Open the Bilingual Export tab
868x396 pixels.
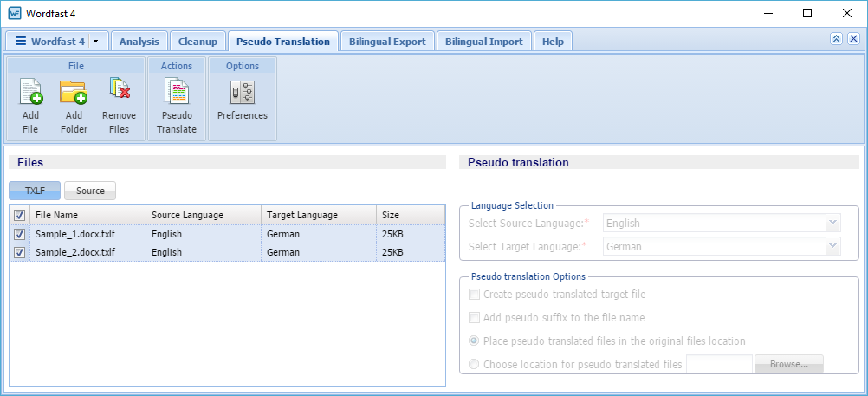tap(387, 42)
